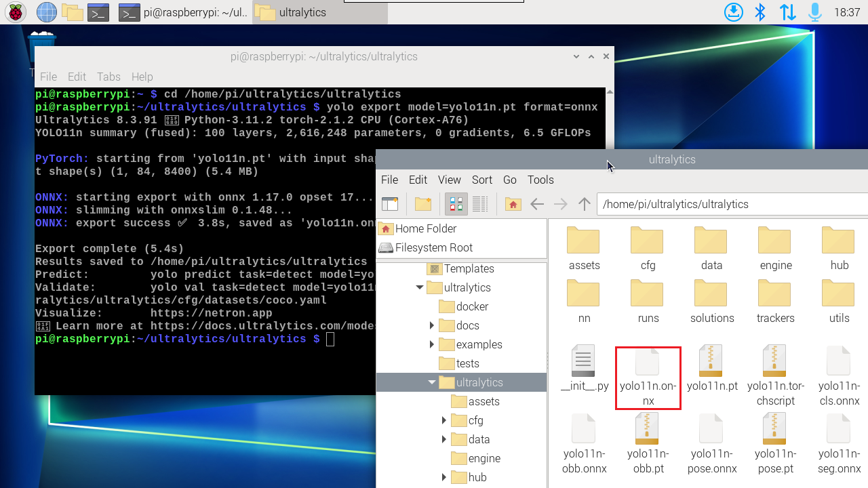Click the path bar /home/pi/ultralytics/ultralytics

coord(732,204)
